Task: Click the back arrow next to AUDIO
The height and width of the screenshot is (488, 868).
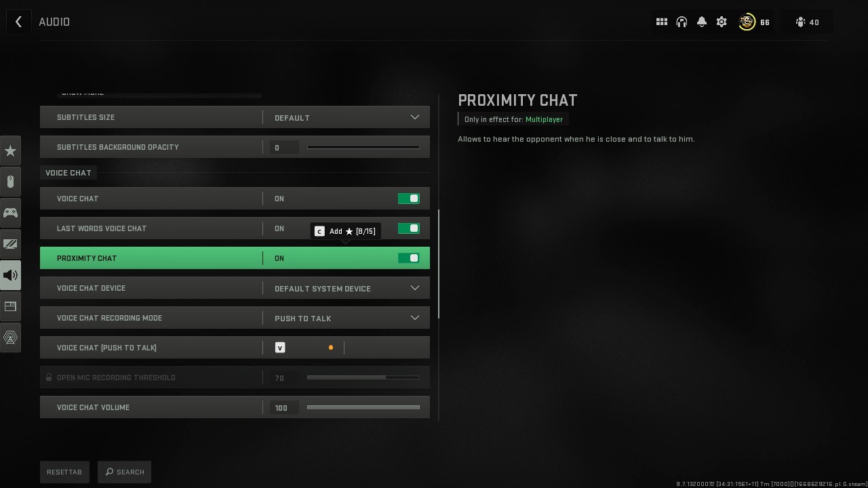Action: pos(18,22)
